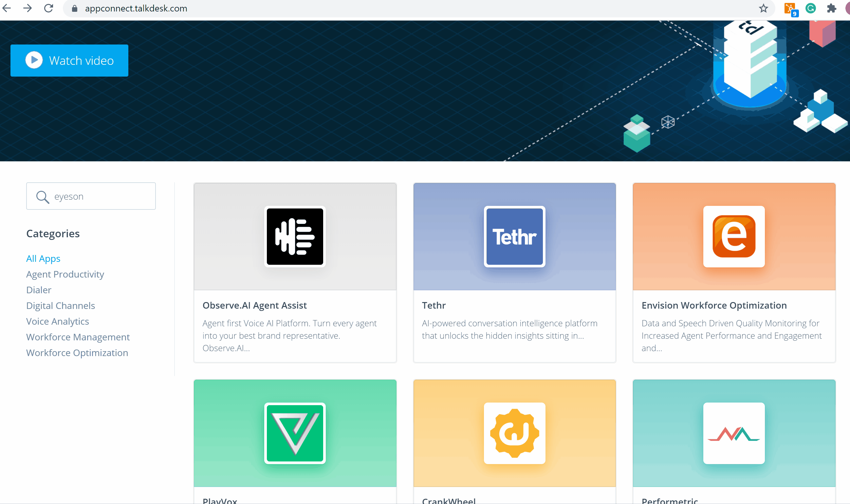Filter by Agent Productivity category
The image size is (850, 504).
click(x=65, y=274)
